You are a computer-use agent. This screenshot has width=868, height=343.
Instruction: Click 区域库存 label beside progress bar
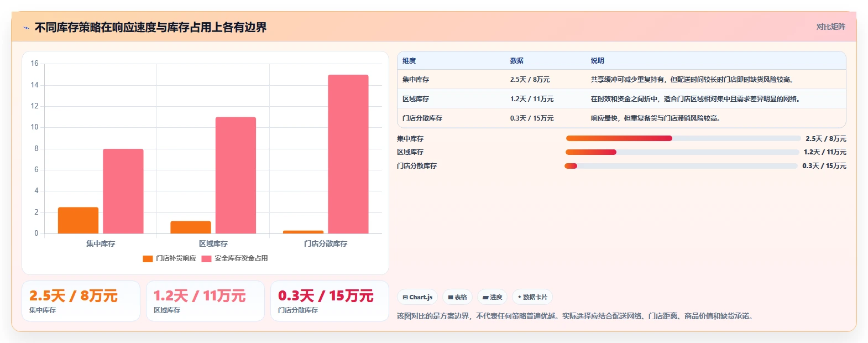click(410, 152)
